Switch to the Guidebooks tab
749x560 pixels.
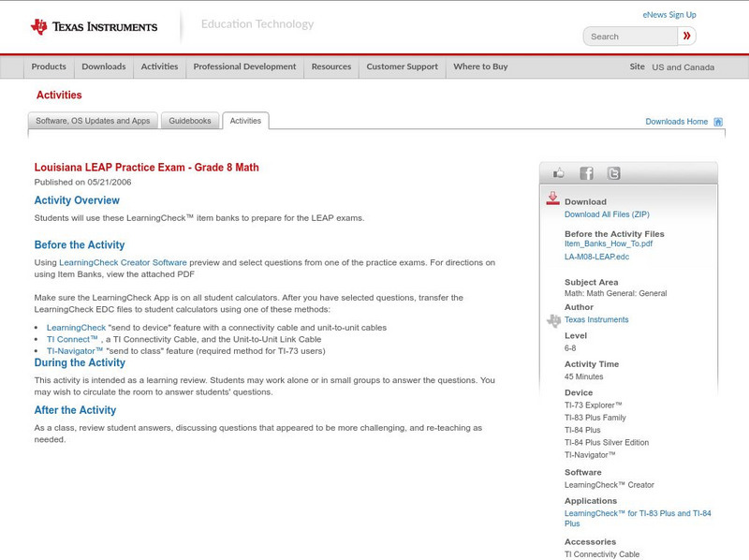pos(189,120)
